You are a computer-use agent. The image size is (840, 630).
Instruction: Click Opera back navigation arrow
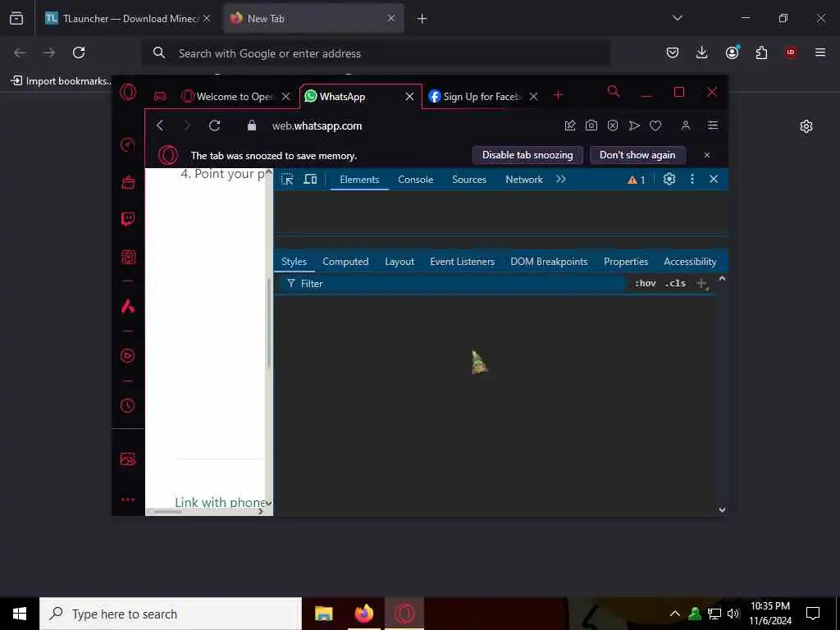pos(160,126)
